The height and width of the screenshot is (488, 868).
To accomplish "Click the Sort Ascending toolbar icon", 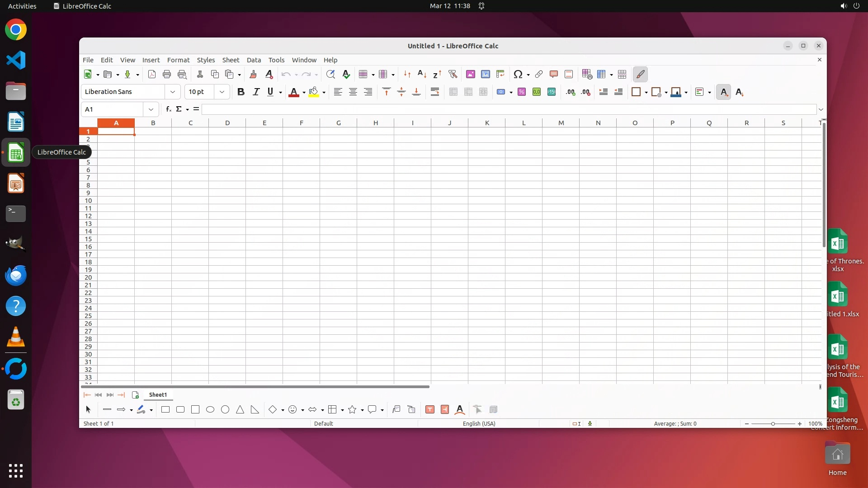I will coord(422,75).
